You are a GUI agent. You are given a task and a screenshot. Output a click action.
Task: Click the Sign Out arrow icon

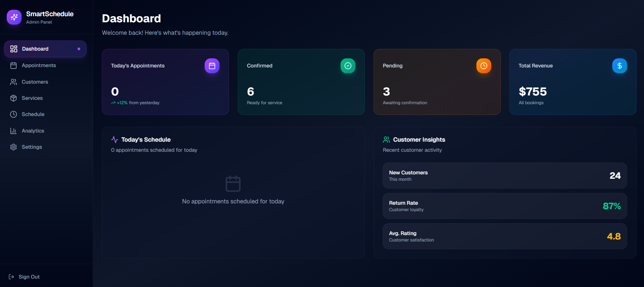tap(11, 277)
